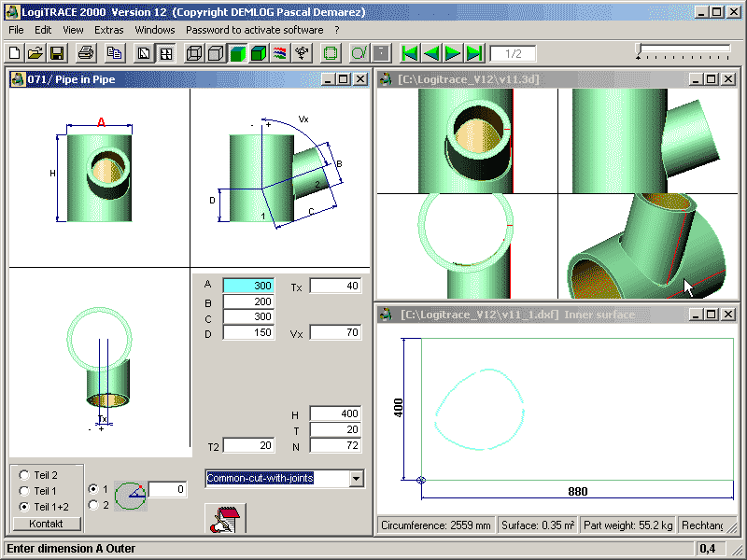This screenshot has height=560, width=747.
Task: Click the Part weight: 55.2 kg status entry
Action: click(x=627, y=525)
